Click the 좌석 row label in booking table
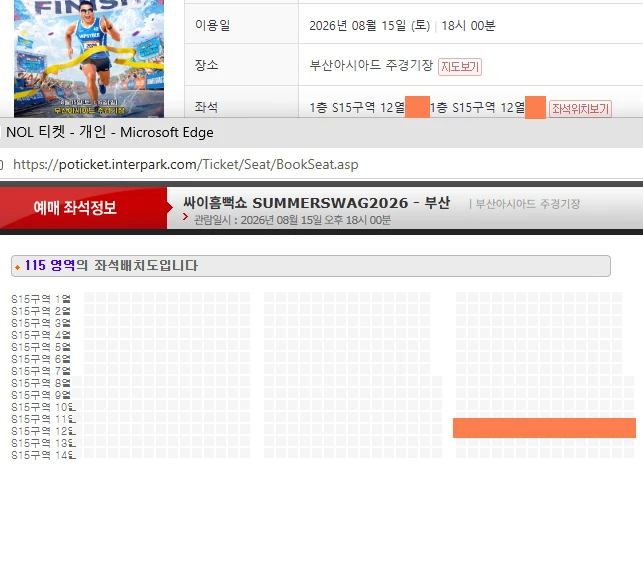Viewport: 643px width, 565px height. point(206,107)
